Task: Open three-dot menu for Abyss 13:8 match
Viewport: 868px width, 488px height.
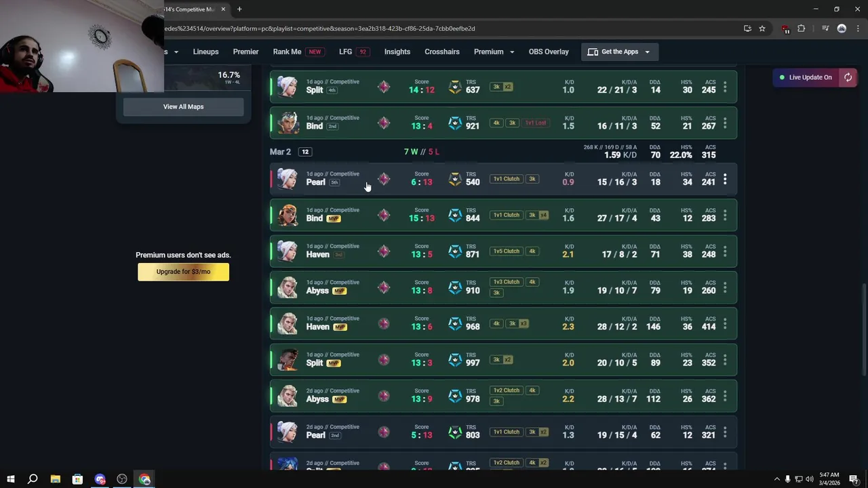Action: point(725,287)
